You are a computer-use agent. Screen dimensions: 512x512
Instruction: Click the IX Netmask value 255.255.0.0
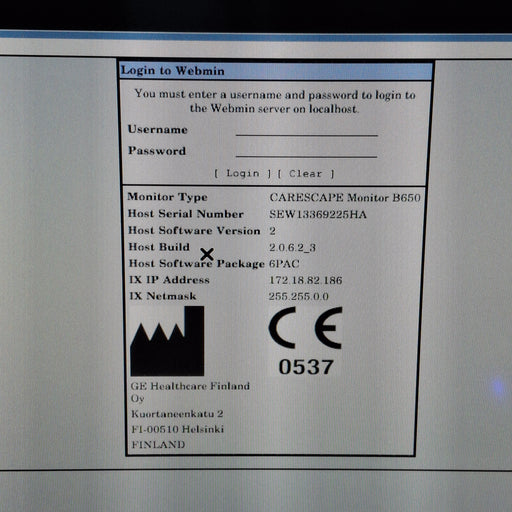pos(299,296)
